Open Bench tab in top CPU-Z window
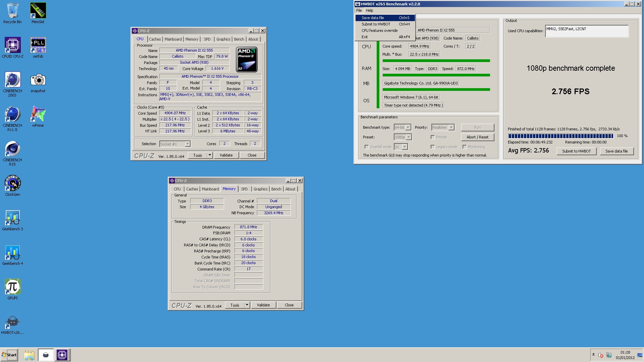Viewport: 644px width, 362px height. pos(239,39)
